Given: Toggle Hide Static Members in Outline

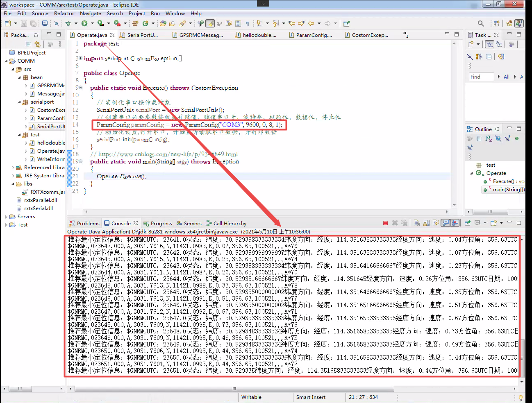Looking at the screenshot, I should (x=507, y=139).
